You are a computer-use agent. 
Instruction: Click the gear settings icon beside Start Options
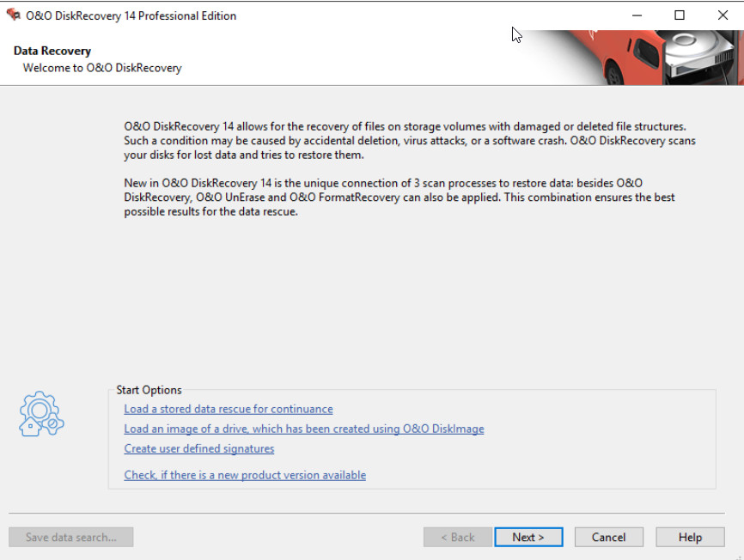41,413
